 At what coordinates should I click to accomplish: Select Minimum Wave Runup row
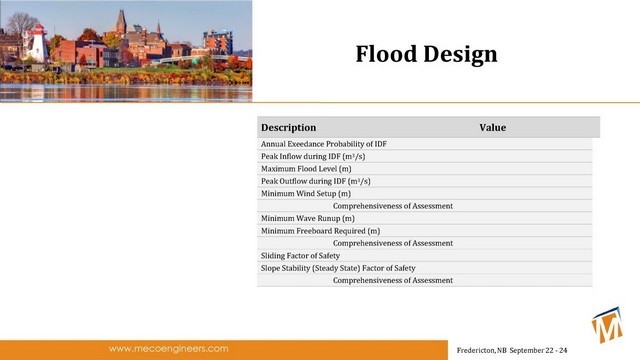point(424,218)
